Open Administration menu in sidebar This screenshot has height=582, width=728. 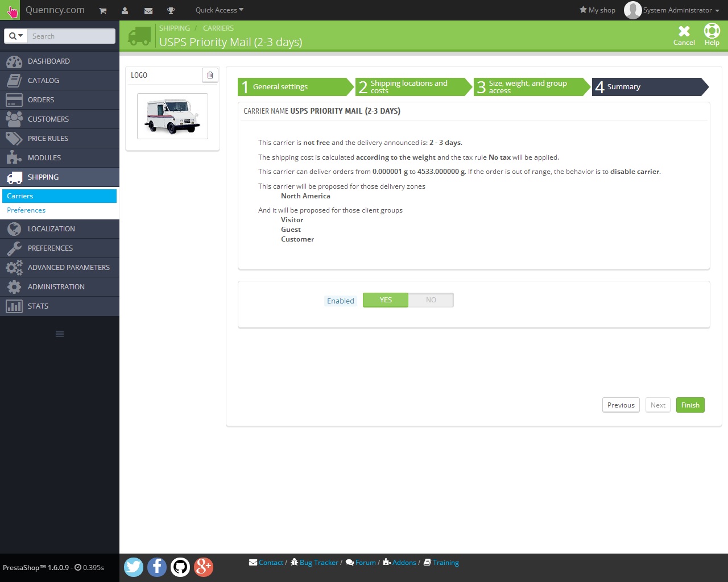(x=60, y=287)
